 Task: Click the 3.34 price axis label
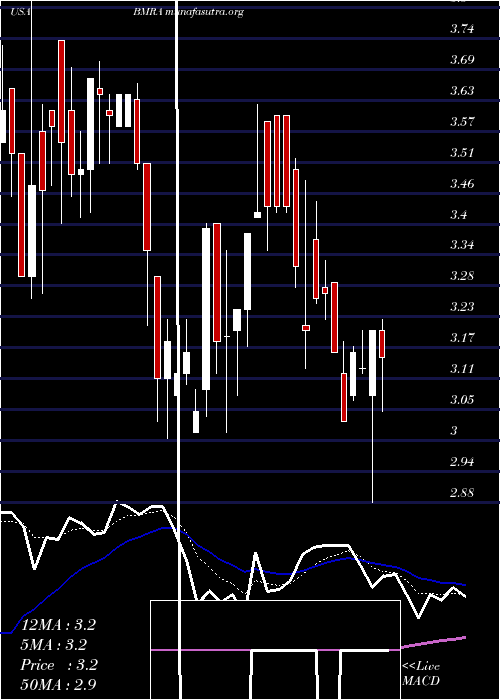point(461,245)
